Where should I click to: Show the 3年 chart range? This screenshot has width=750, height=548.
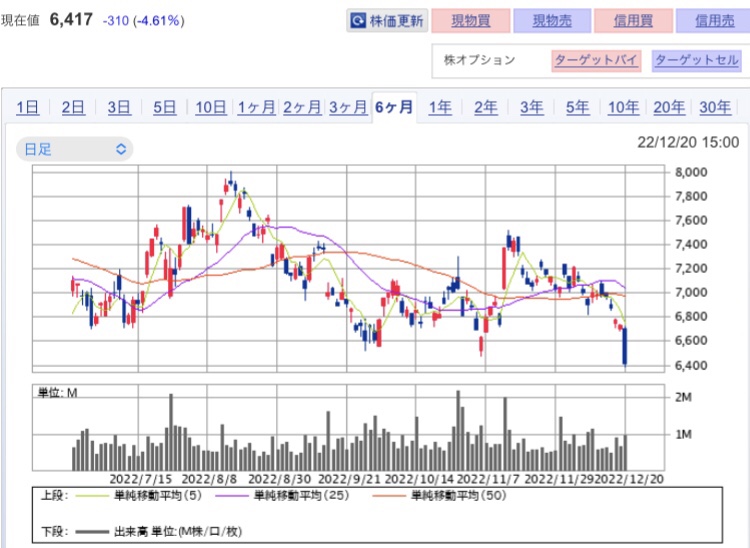(531, 107)
